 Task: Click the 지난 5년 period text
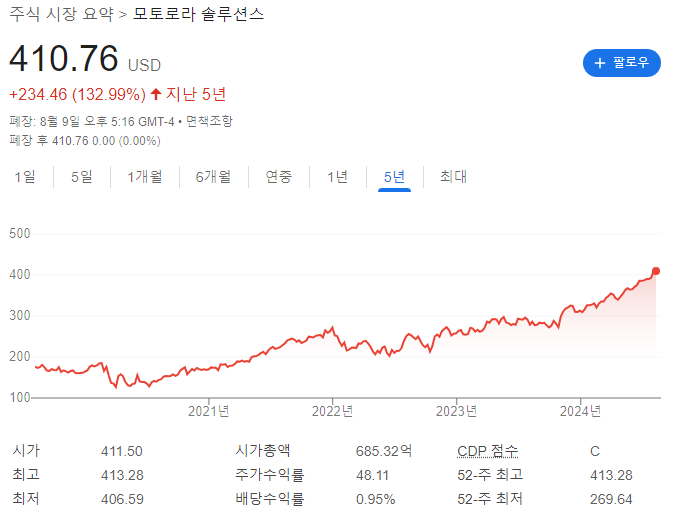(x=196, y=94)
